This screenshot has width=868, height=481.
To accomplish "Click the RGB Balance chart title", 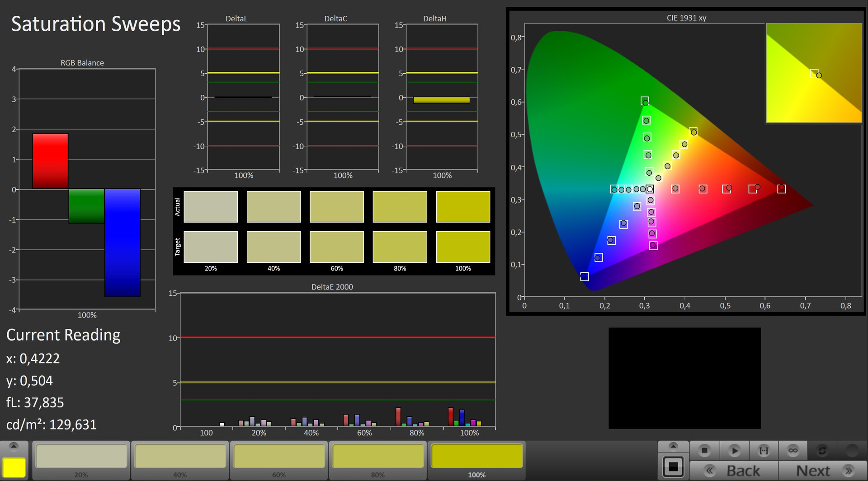I will (82, 63).
